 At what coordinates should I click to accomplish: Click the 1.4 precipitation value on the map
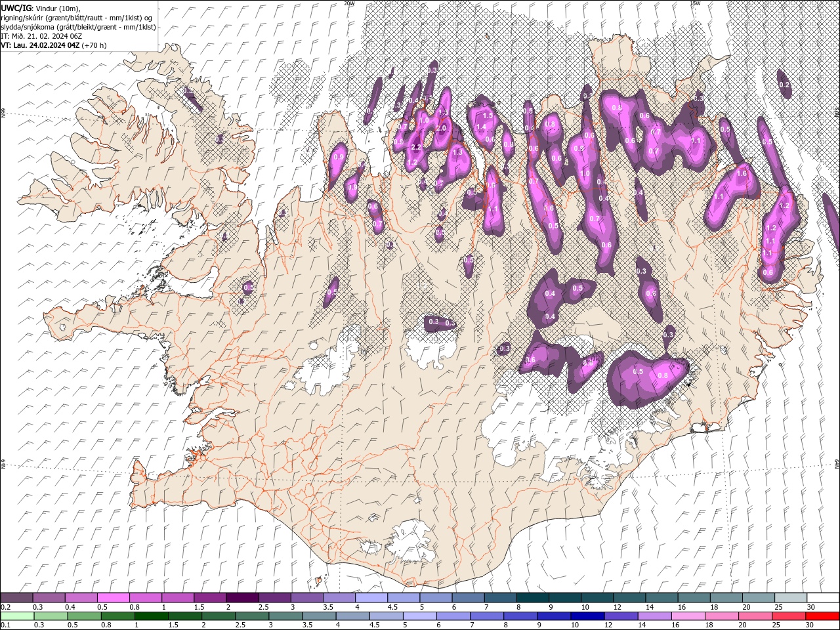pyautogui.click(x=481, y=127)
